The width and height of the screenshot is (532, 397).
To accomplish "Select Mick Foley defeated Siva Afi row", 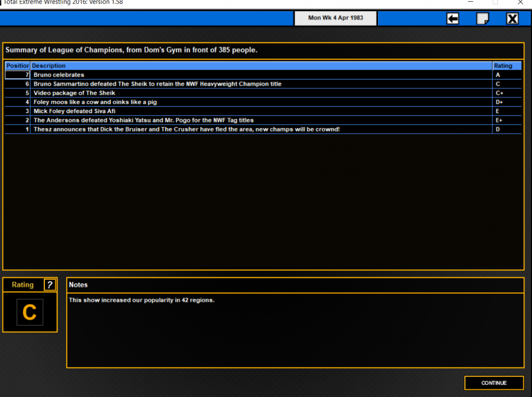I will pos(263,111).
